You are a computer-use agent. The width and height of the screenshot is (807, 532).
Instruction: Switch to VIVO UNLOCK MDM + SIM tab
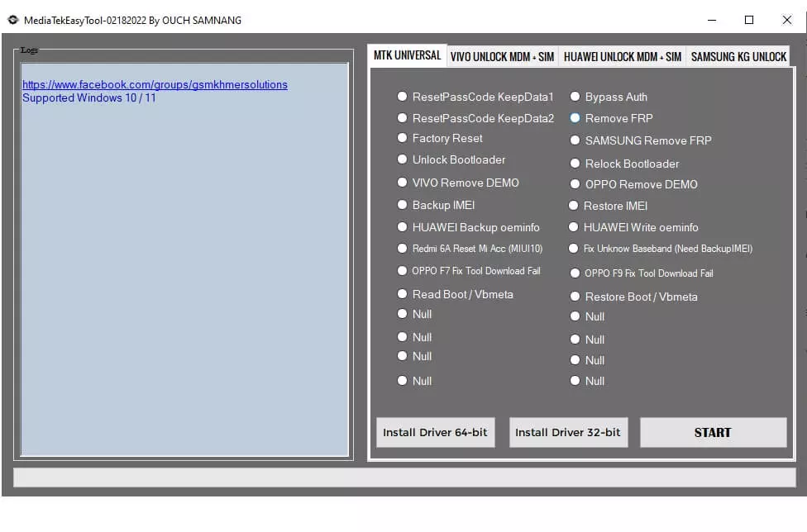[x=502, y=57]
